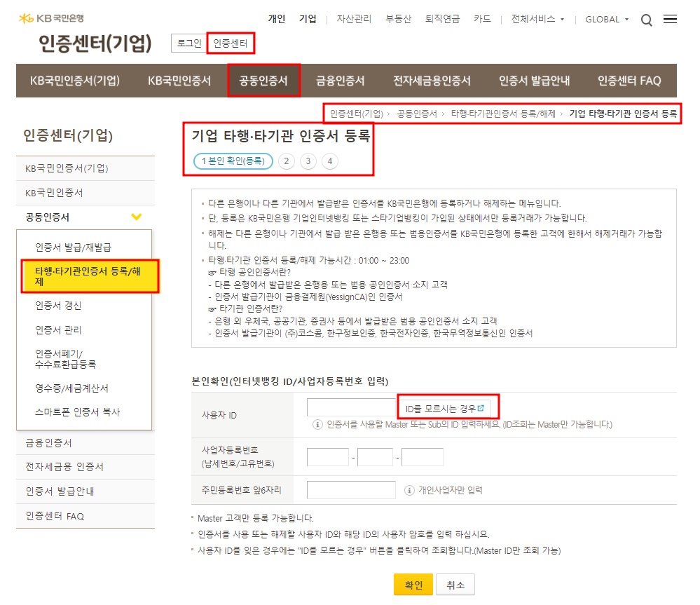Expand the 전체서비스 dropdown
The height and width of the screenshot is (605, 700).
point(537,19)
